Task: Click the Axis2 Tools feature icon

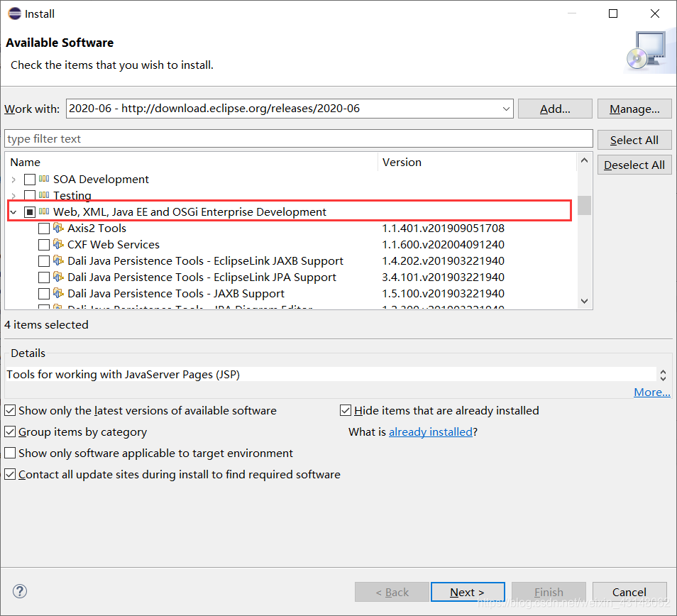Action: click(x=58, y=228)
